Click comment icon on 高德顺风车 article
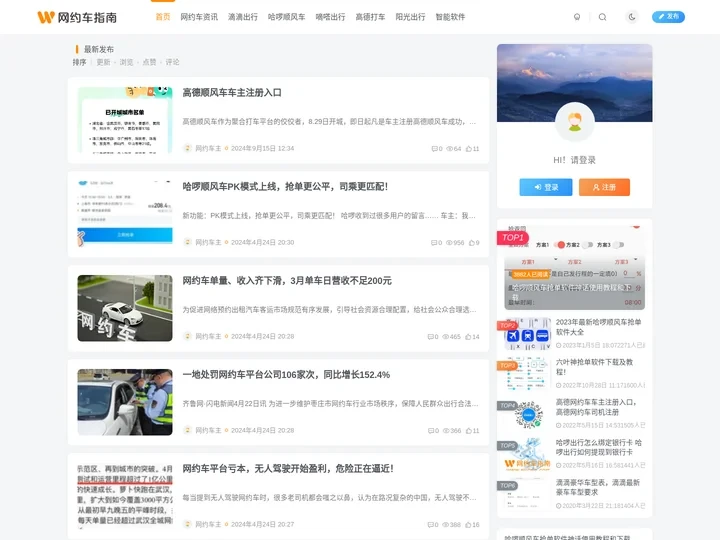This screenshot has height=540, width=720. coord(434,149)
